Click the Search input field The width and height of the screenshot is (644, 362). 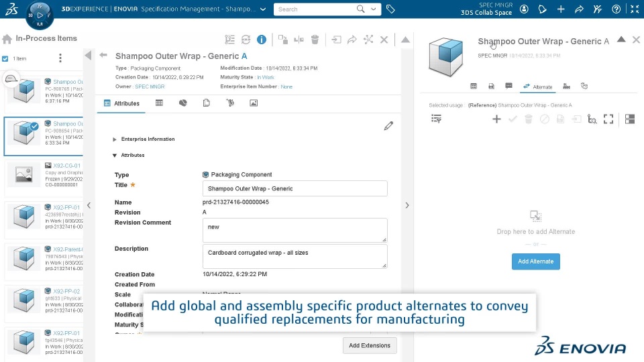315,9
